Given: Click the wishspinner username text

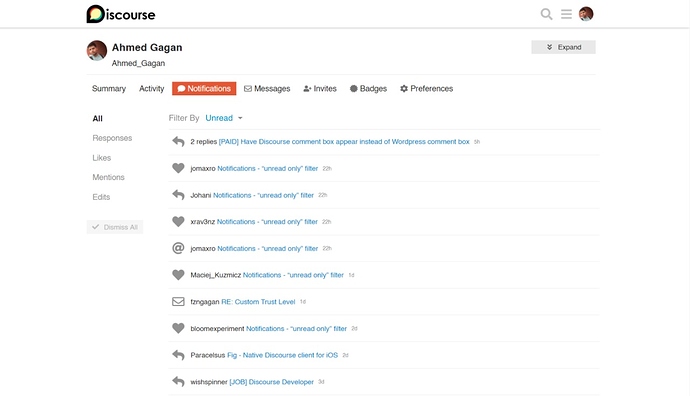Looking at the screenshot, I should tap(209, 382).
